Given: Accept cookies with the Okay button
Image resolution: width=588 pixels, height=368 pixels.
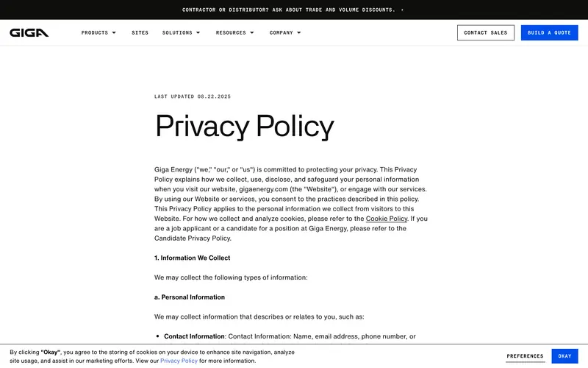Looking at the screenshot, I should (x=564, y=356).
